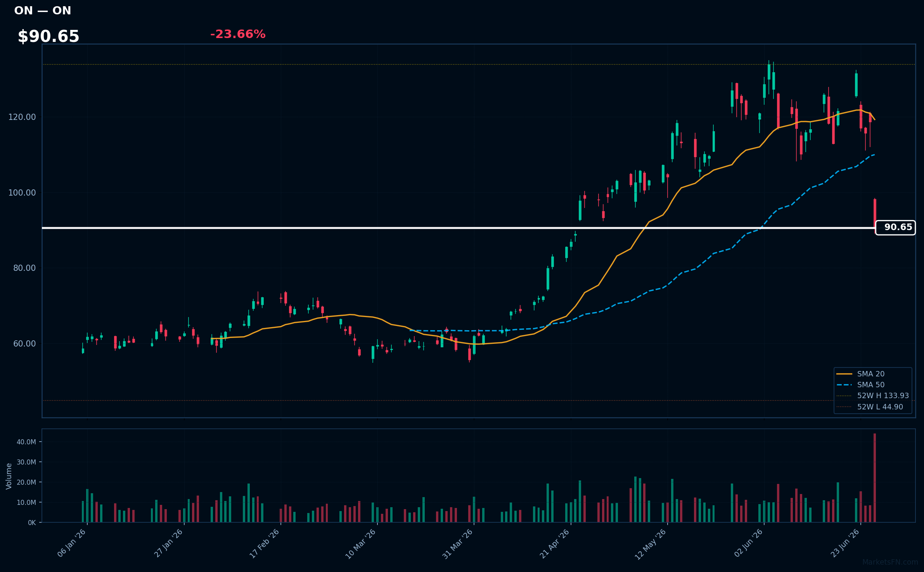Click the ON — ON ticker title
The height and width of the screenshot is (572, 924).
[x=43, y=10]
